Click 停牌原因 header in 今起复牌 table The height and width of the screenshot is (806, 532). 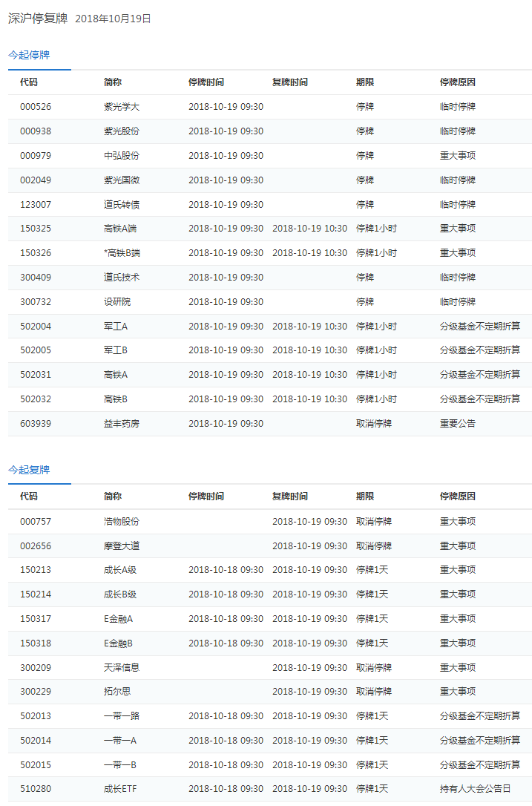tap(457, 497)
